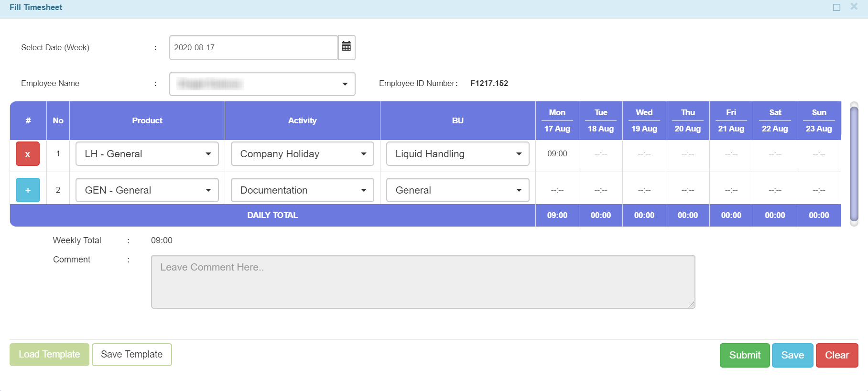Save the timesheet with the Save button
This screenshot has width=868, height=391.
coord(792,355)
